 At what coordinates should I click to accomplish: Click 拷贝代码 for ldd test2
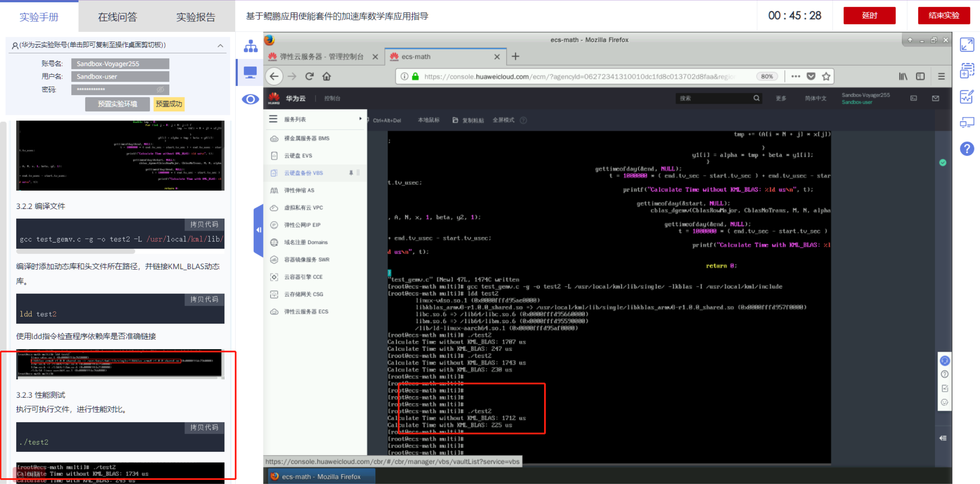[204, 299]
